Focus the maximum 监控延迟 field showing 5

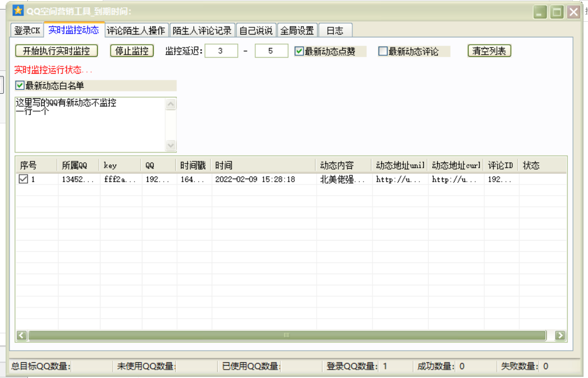pyautogui.click(x=271, y=51)
